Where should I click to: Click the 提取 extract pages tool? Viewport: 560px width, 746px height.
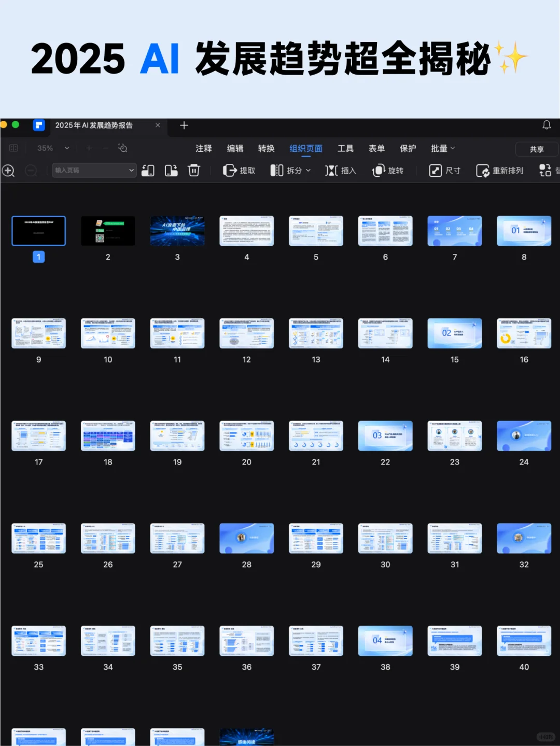coord(239,171)
